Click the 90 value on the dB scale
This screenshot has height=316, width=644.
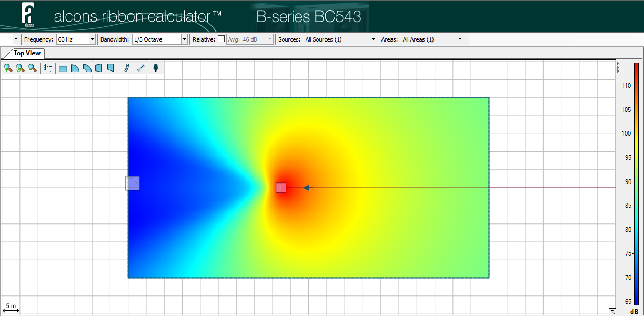tap(628, 182)
